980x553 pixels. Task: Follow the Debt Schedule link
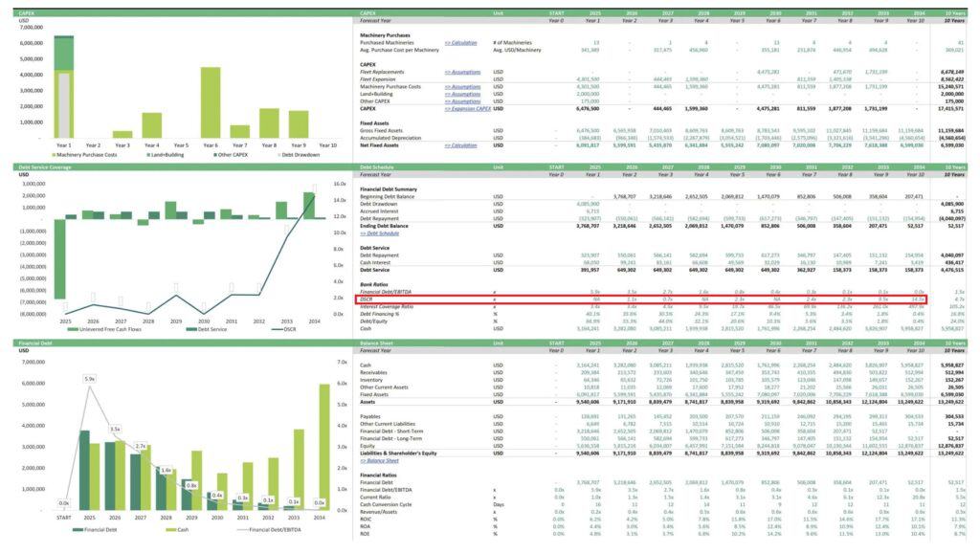click(379, 233)
